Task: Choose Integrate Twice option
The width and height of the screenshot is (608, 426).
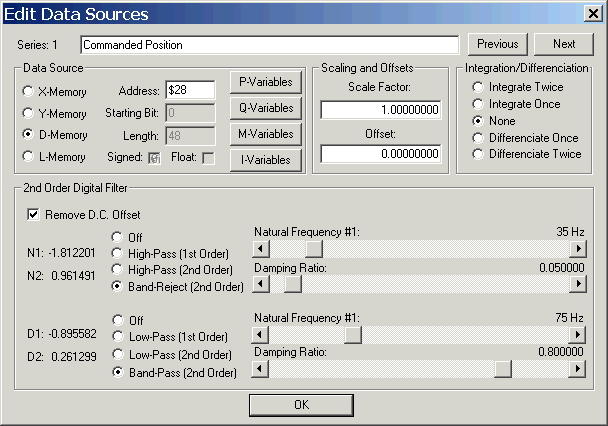Action: [479, 88]
